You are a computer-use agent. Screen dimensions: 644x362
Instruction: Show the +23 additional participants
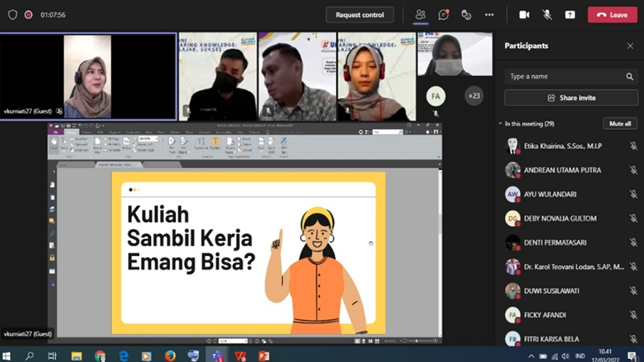[x=474, y=94]
